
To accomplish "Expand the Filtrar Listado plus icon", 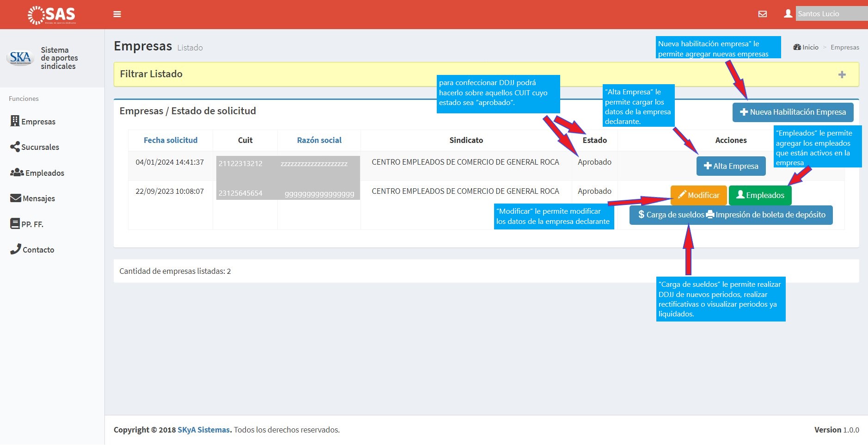I will [842, 74].
